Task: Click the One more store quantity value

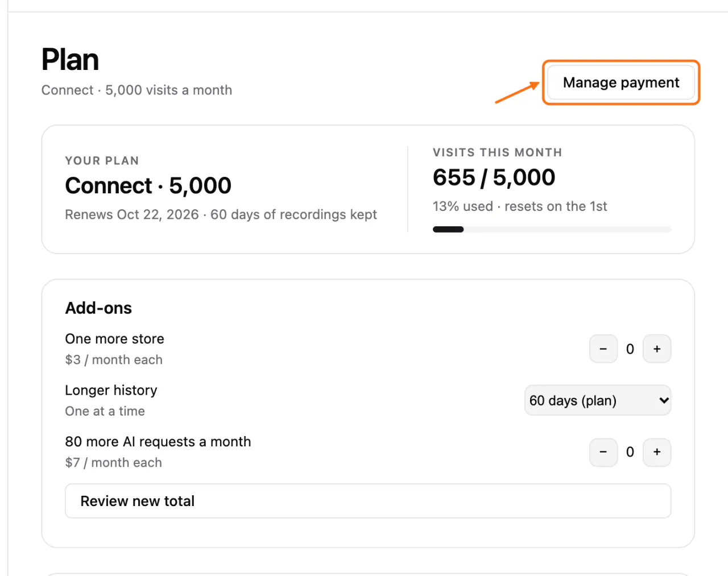Action: 630,349
